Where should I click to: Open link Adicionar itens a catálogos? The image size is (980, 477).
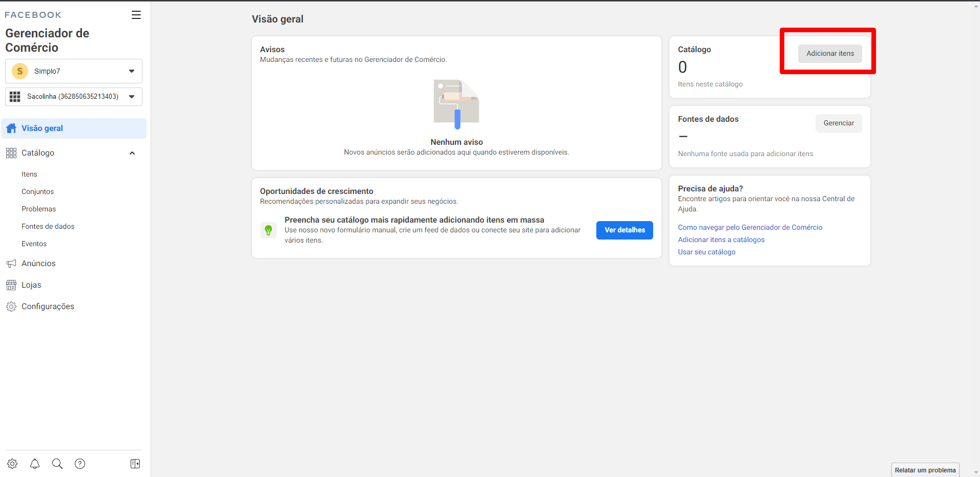coord(721,240)
